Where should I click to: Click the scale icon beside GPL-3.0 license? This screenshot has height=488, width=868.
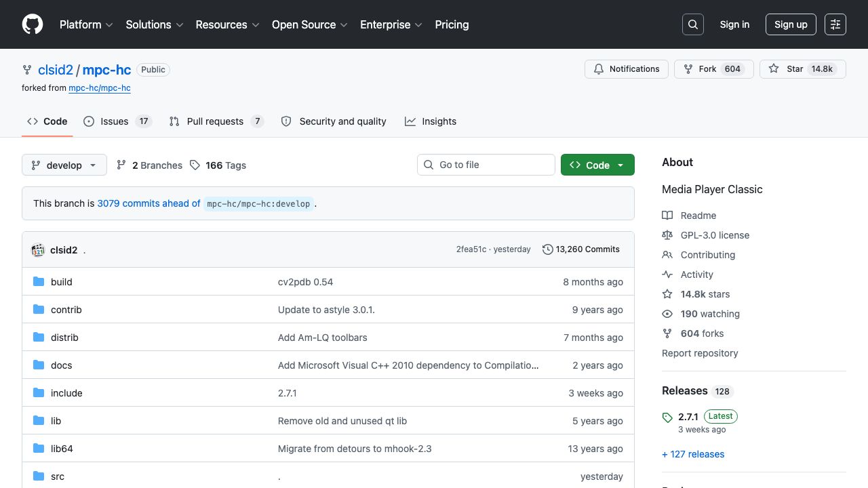[667, 235]
